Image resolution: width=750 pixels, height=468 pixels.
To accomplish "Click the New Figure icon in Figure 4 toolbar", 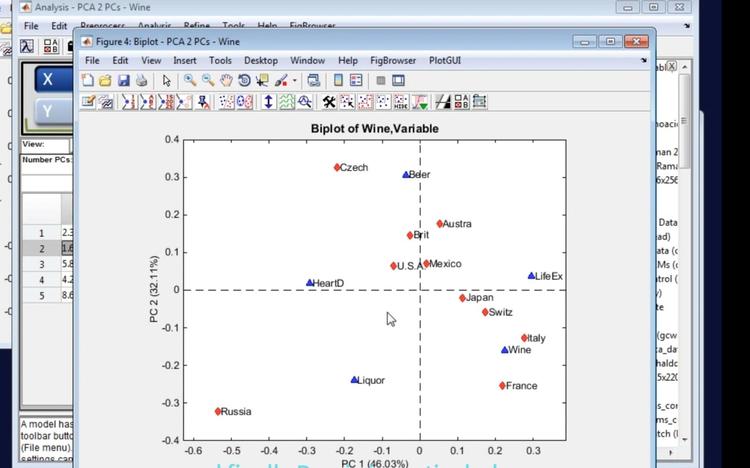I will (x=88, y=80).
